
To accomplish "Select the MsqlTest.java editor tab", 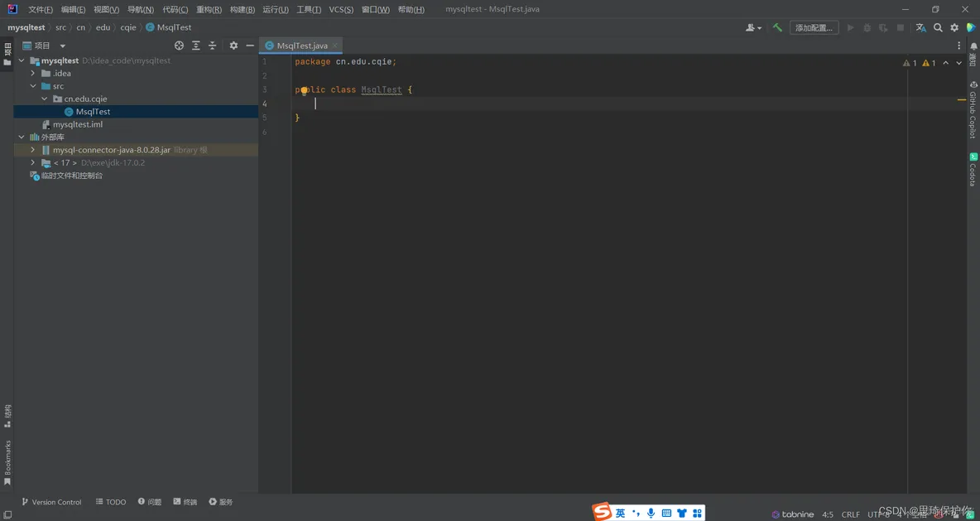I will coord(302,46).
